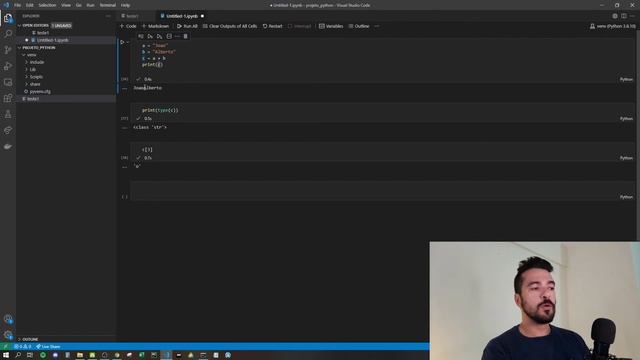
Task: Run the first notebook cell
Action: [122, 42]
